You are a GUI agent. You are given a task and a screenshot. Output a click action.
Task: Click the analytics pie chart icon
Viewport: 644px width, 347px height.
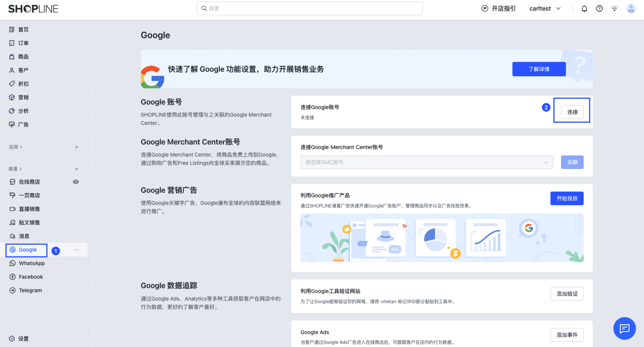coord(12,111)
